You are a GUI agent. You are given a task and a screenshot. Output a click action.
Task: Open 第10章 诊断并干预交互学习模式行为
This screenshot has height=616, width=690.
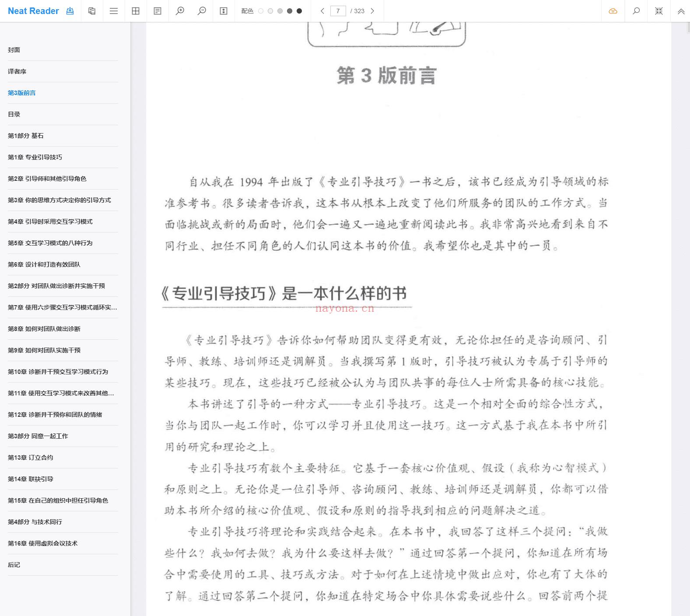coord(63,372)
